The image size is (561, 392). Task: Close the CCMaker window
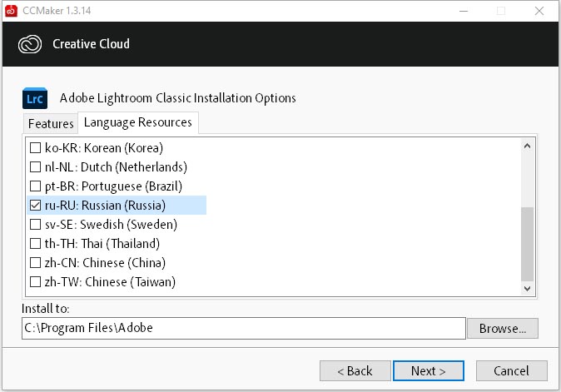click(x=539, y=11)
